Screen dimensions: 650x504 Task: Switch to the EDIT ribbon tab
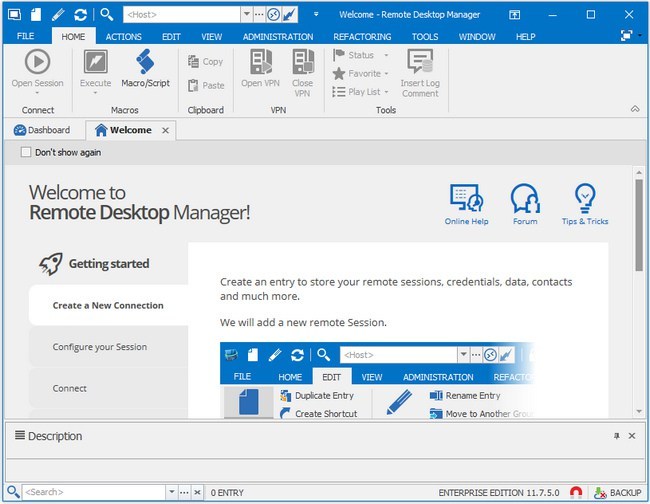(171, 37)
